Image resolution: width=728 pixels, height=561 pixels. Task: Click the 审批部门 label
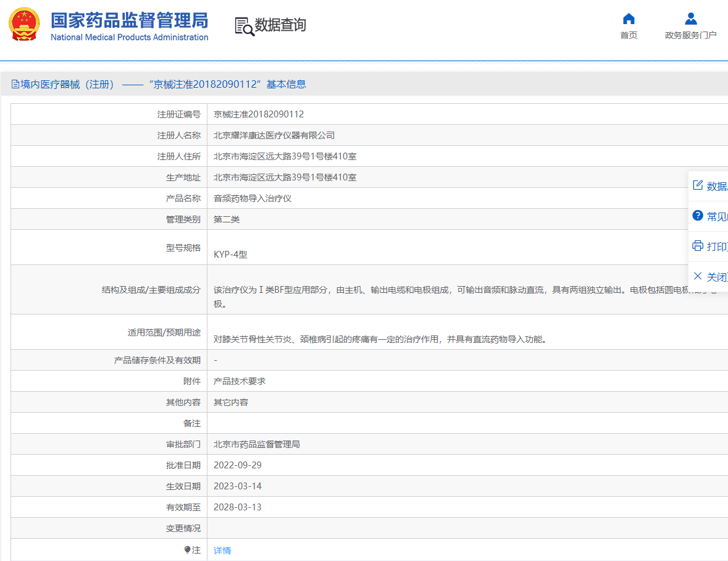tap(183, 444)
